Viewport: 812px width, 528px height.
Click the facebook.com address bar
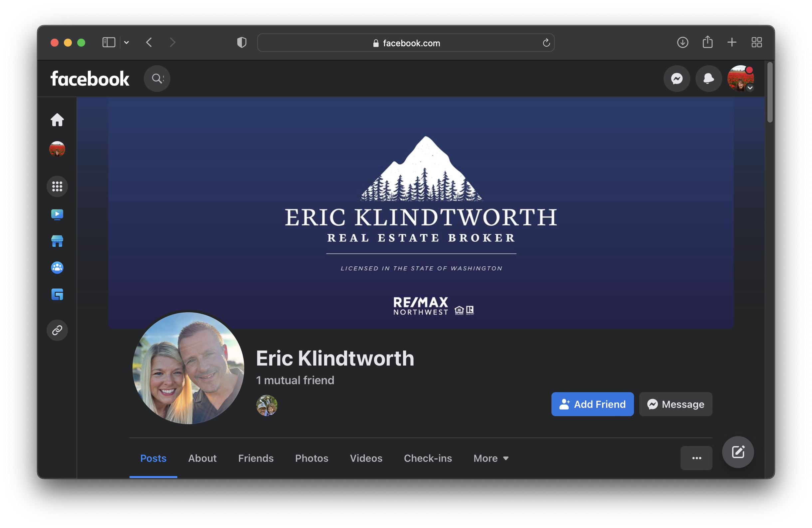(x=406, y=43)
